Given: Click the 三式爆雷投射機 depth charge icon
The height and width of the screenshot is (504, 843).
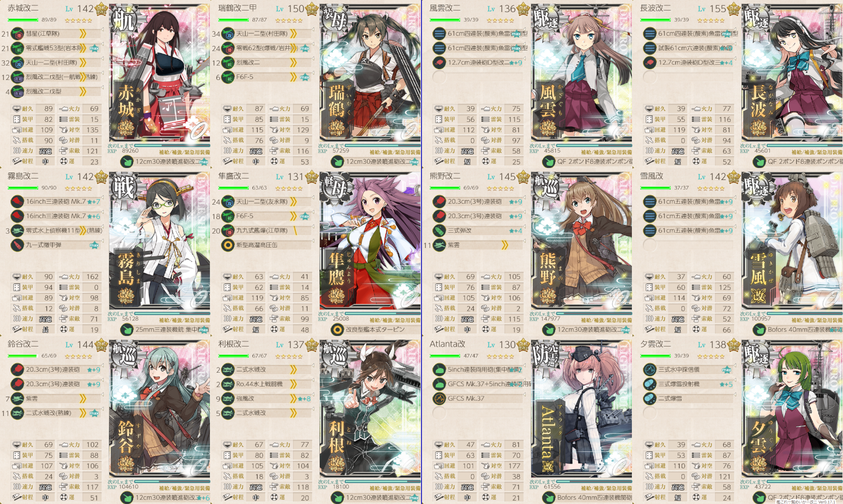Looking at the screenshot, I should 650,384.
